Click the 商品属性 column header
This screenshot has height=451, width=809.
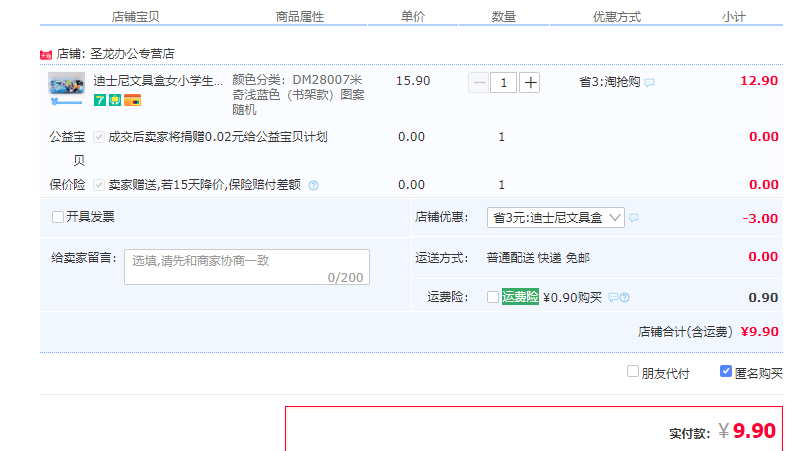[x=300, y=17]
